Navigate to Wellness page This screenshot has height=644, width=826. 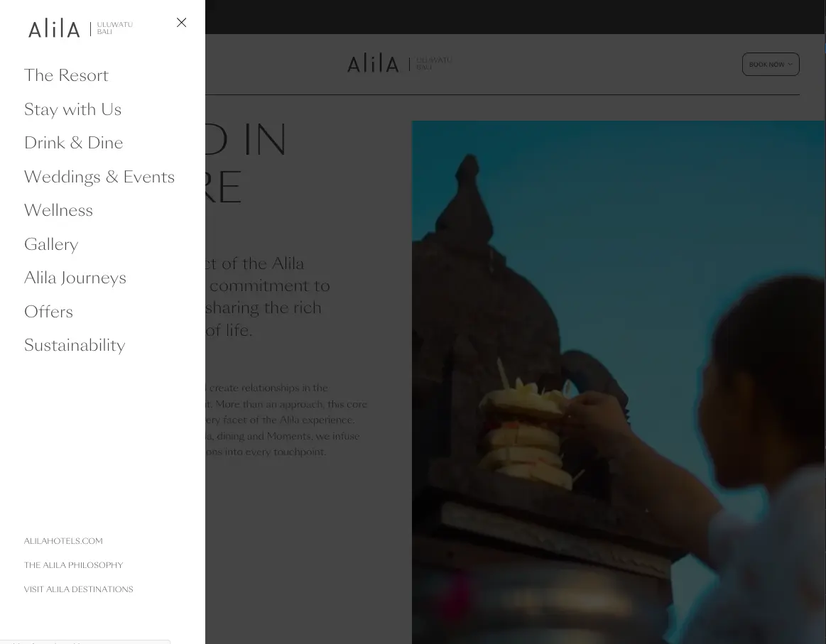58,210
